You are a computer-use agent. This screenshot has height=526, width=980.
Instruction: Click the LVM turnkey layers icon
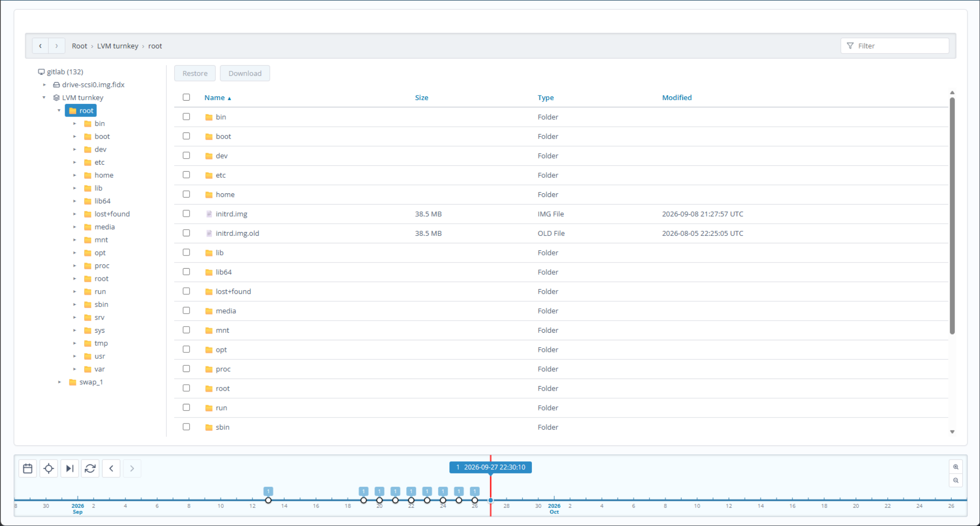click(x=56, y=97)
